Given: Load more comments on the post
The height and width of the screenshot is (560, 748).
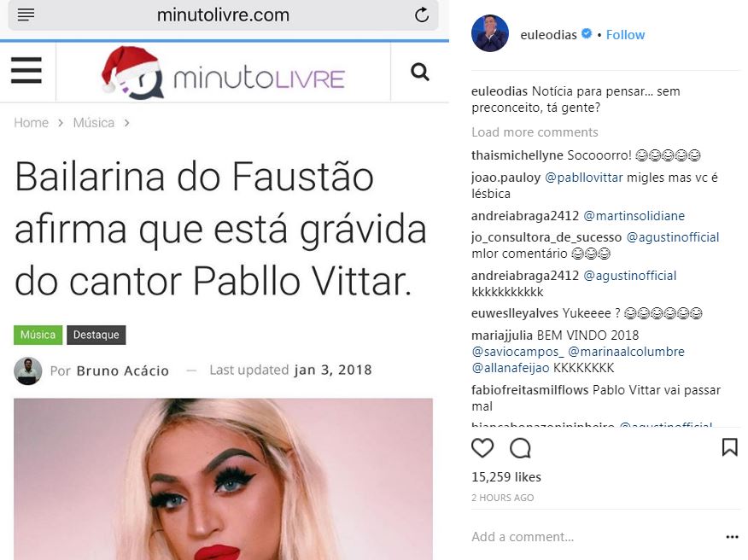Looking at the screenshot, I should [x=535, y=132].
